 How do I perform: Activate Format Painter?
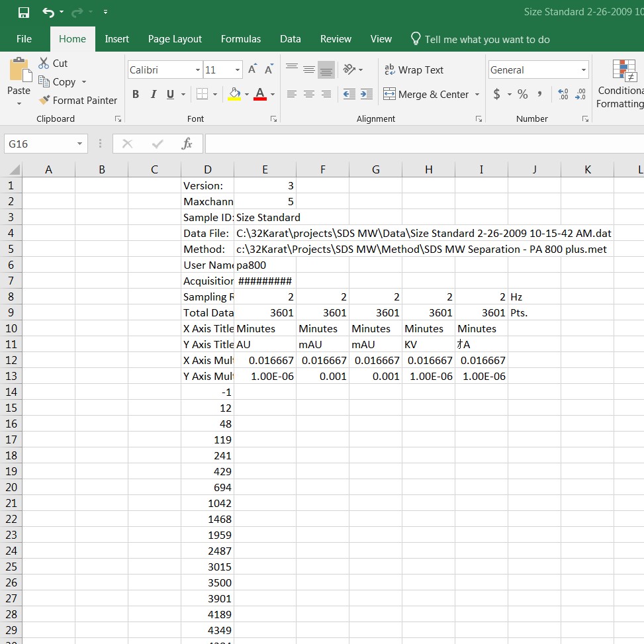(77, 100)
